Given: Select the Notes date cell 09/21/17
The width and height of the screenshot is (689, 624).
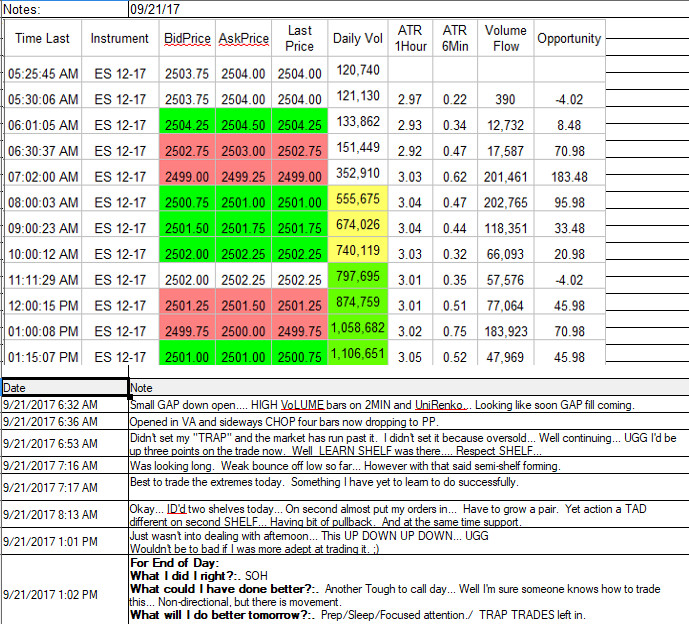Looking at the screenshot, I should coord(409,9).
